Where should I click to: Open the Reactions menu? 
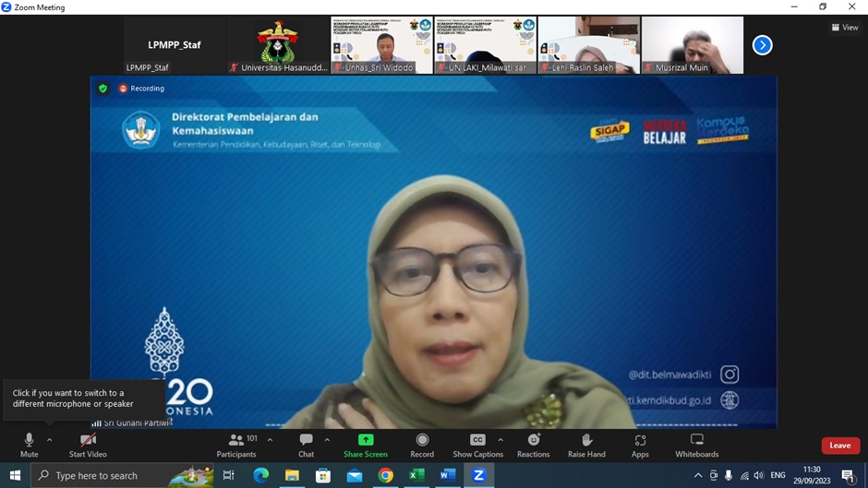533,444
